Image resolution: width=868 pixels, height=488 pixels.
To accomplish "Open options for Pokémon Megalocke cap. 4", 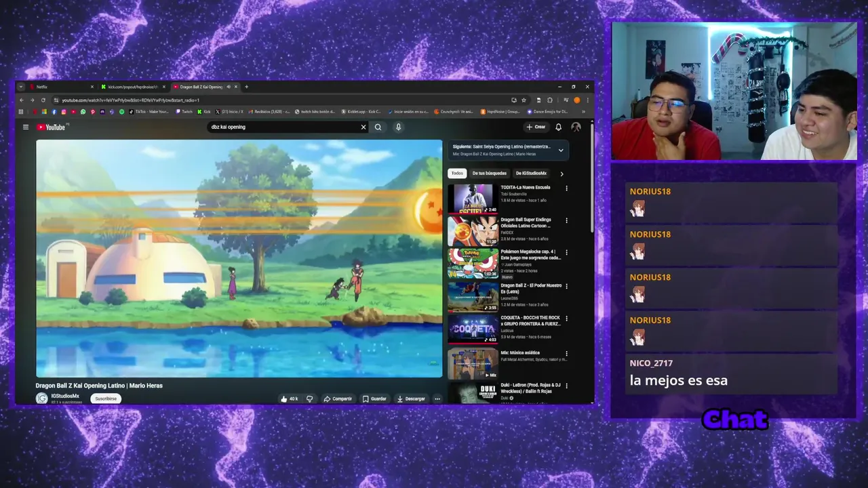I will tap(566, 253).
